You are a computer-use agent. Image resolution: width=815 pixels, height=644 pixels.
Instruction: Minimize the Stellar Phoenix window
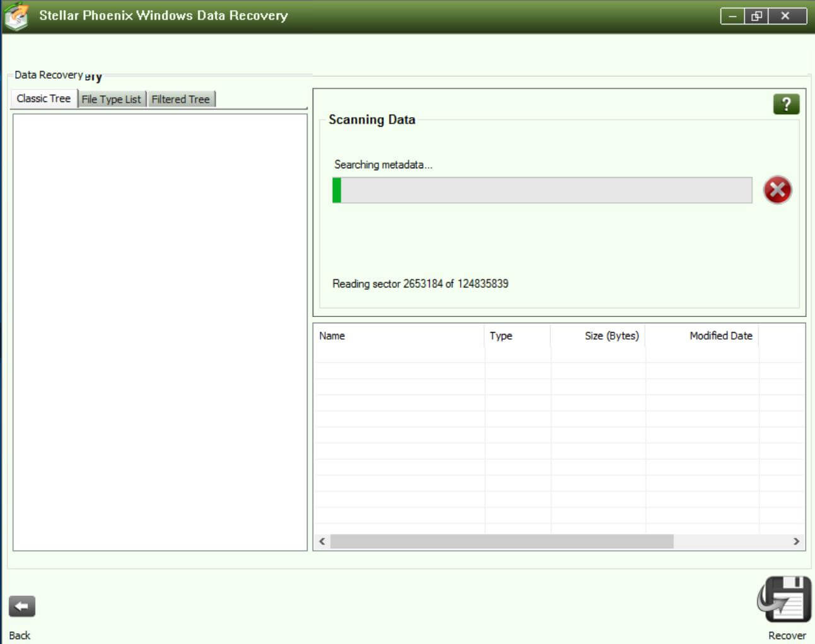(732, 16)
